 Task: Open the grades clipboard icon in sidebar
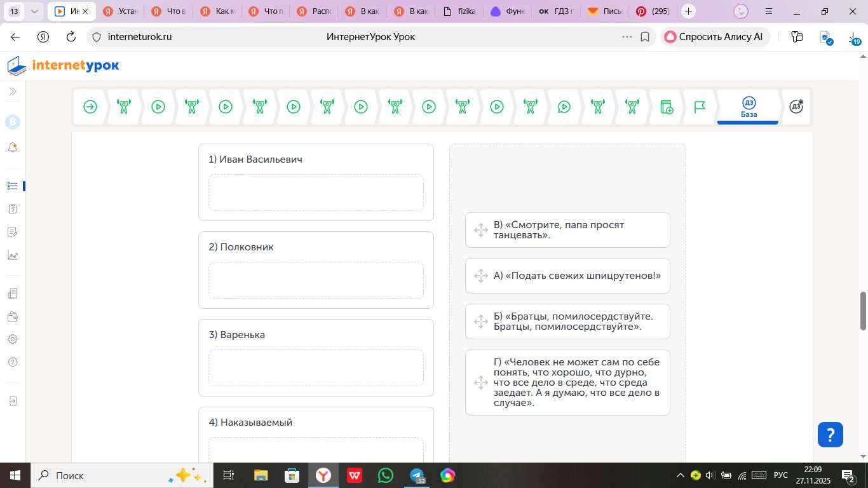(13, 208)
